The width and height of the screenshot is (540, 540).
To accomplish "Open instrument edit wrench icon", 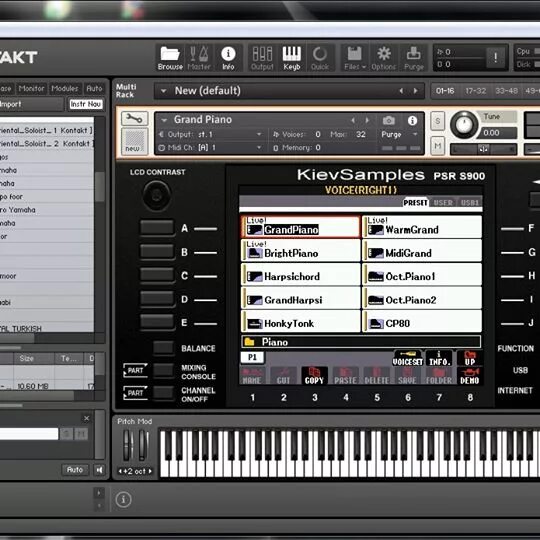I will click(134, 119).
